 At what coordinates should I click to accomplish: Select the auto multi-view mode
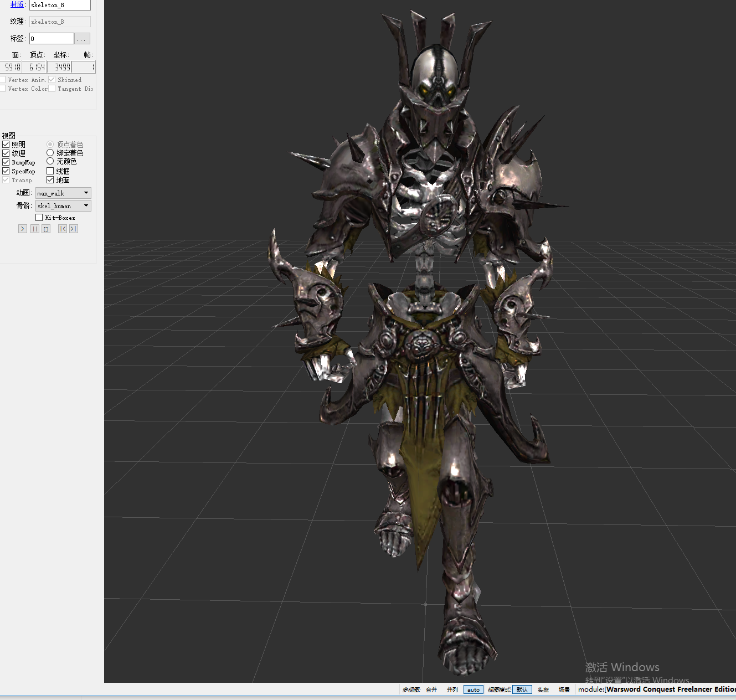coord(473,689)
